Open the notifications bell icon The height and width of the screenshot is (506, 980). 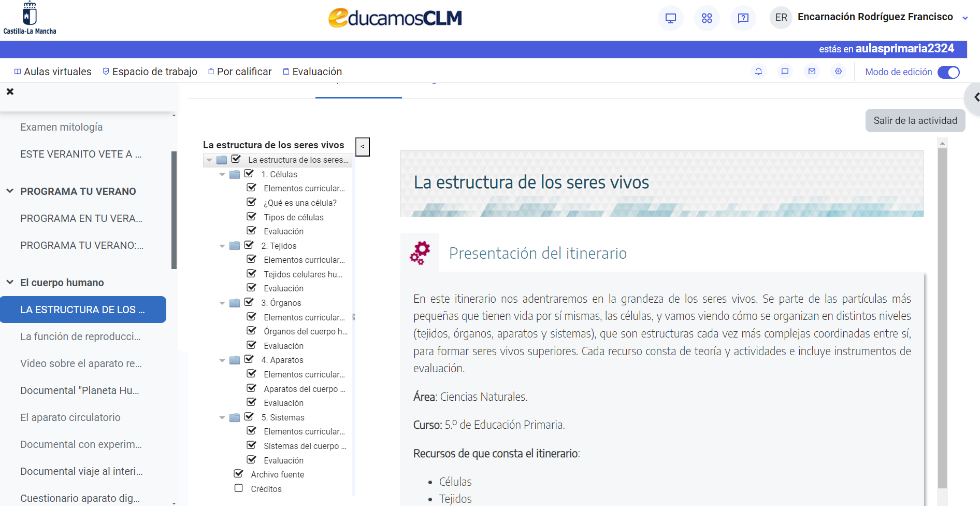(758, 72)
